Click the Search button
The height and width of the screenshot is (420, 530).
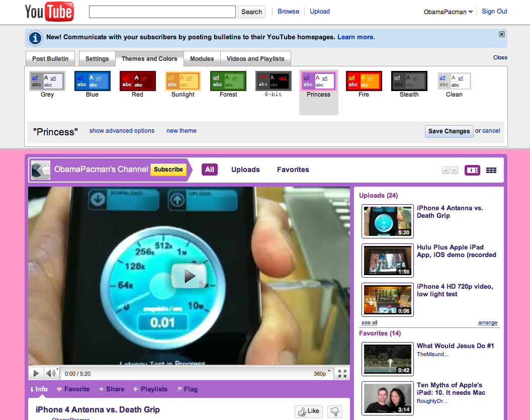(251, 12)
